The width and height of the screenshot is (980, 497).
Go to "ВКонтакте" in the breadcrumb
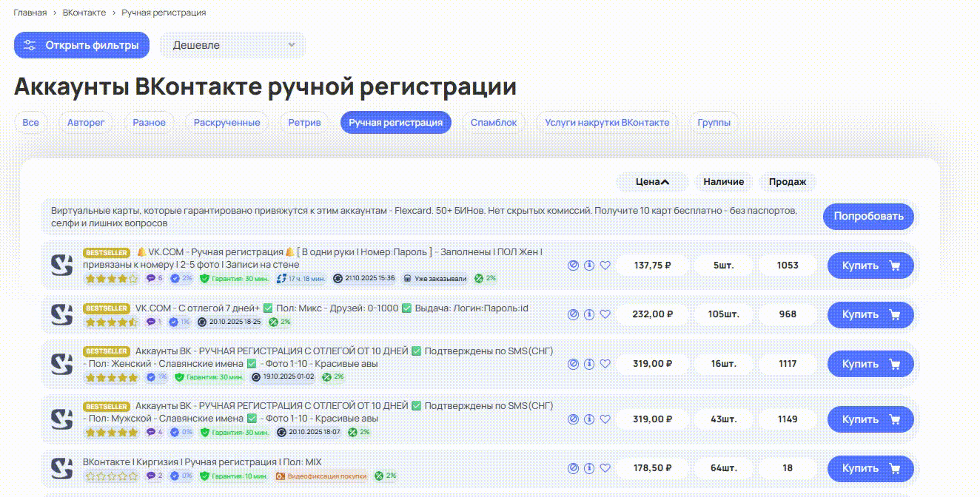[x=84, y=13]
